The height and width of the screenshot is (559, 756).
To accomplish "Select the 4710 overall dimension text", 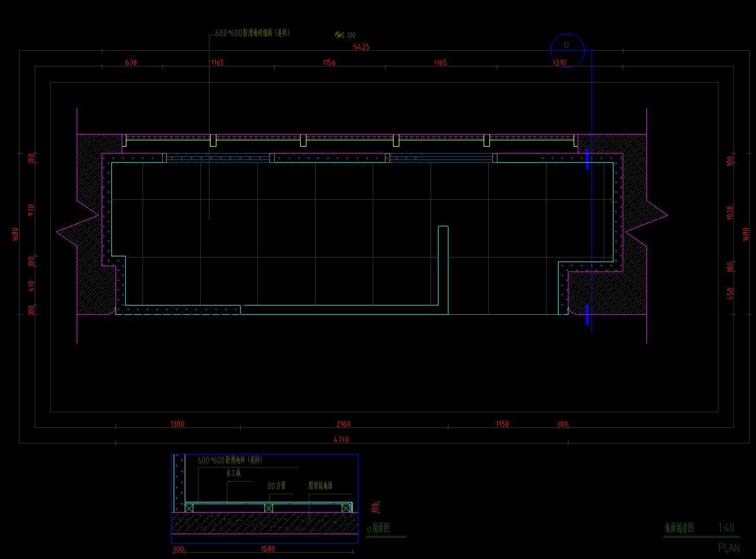I will coord(341,439).
